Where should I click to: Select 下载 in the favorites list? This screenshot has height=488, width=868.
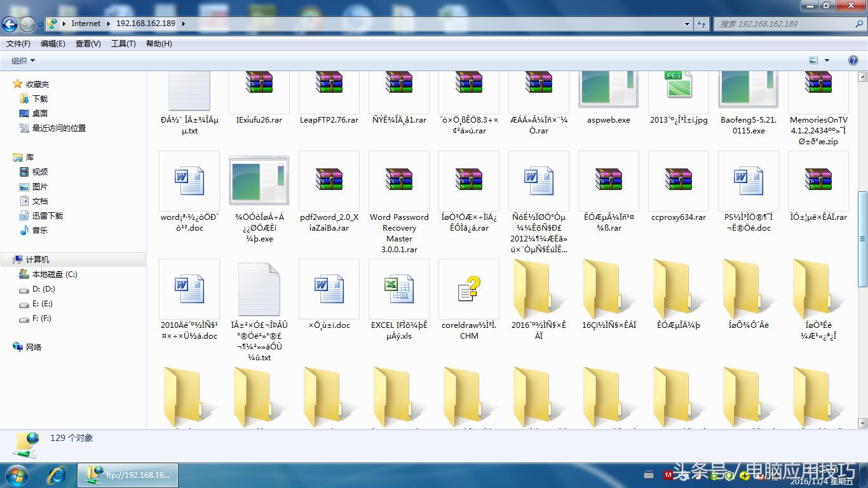click(40, 98)
